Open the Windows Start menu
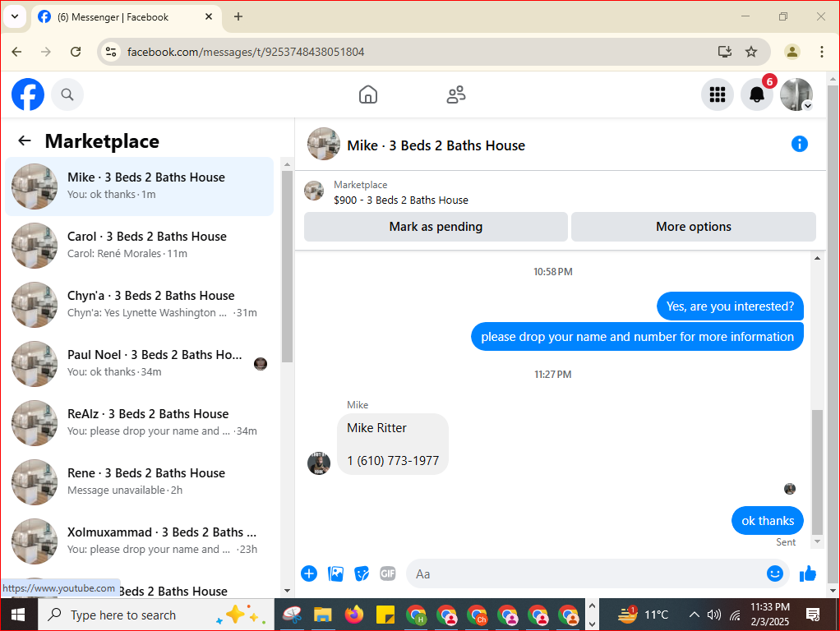This screenshot has height=631, width=840. click(x=18, y=615)
